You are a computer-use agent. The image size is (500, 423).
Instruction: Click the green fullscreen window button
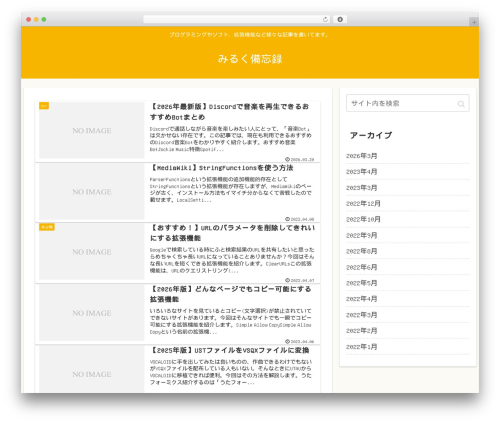coord(44,19)
